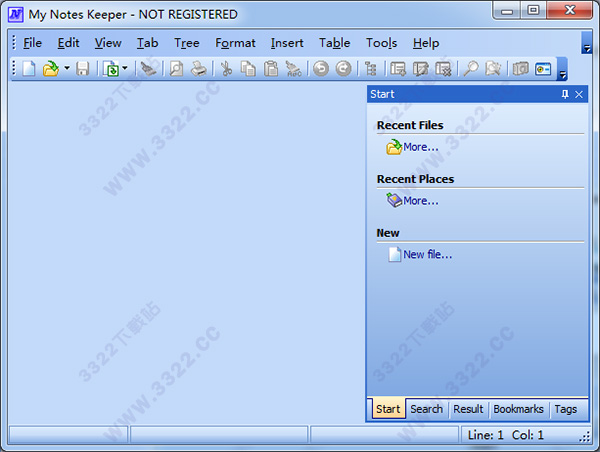Open the View menu
600x452 pixels.
[x=108, y=43]
